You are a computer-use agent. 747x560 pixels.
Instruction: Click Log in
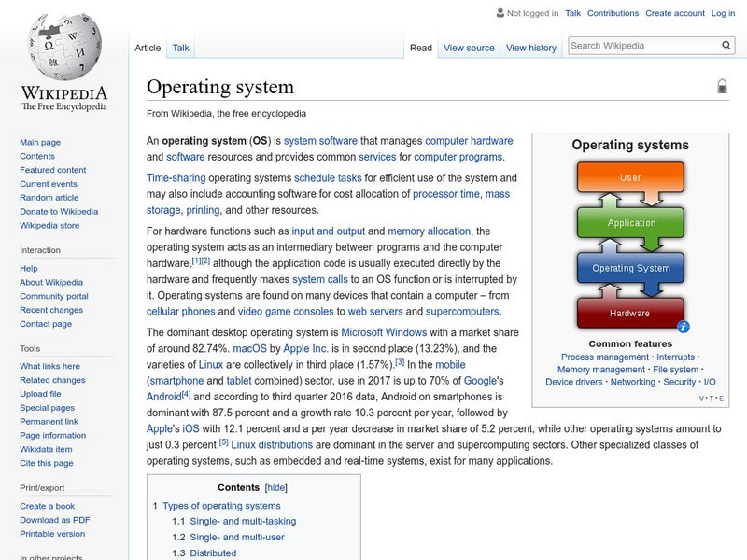(x=723, y=13)
